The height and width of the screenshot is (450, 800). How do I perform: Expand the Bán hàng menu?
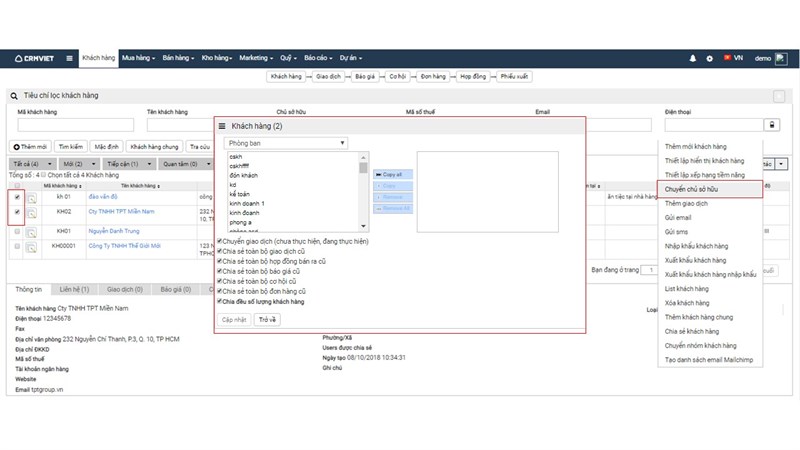(178, 58)
